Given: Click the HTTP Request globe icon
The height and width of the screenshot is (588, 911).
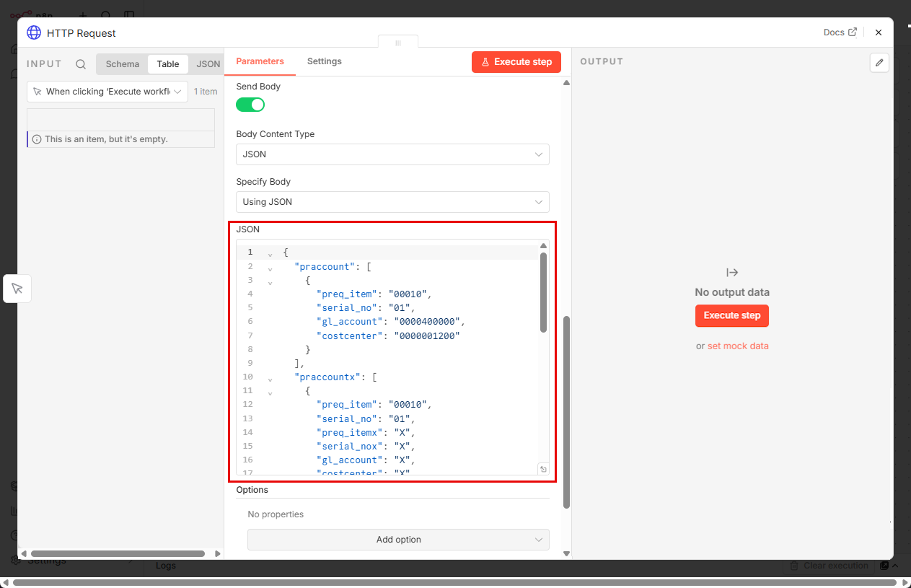Looking at the screenshot, I should pyautogui.click(x=34, y=32).
